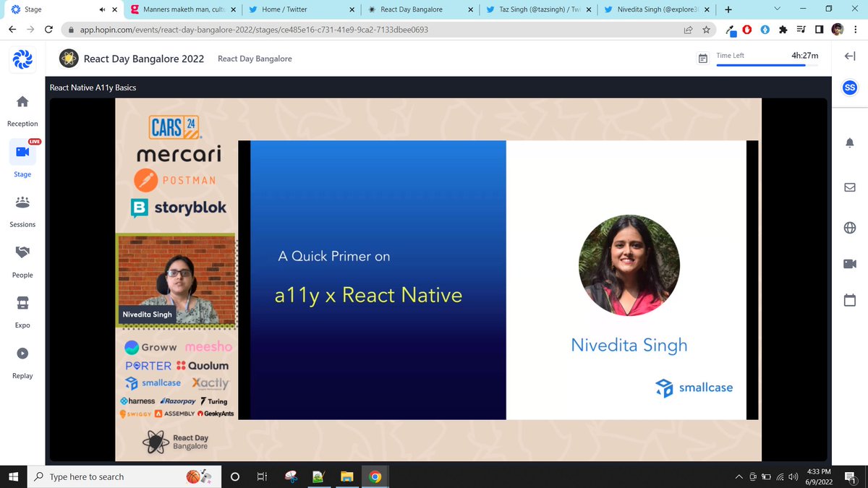
Task: Close the React Day Bangalore tab
Action: coord(470,9)
